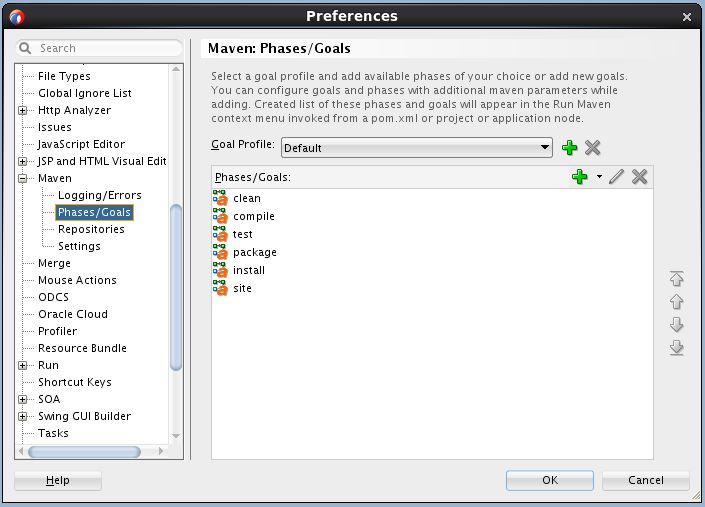Screen dimensions: 705x507
Task: Open the Goal Profile dropdown
Action: [x=545, y=148]
